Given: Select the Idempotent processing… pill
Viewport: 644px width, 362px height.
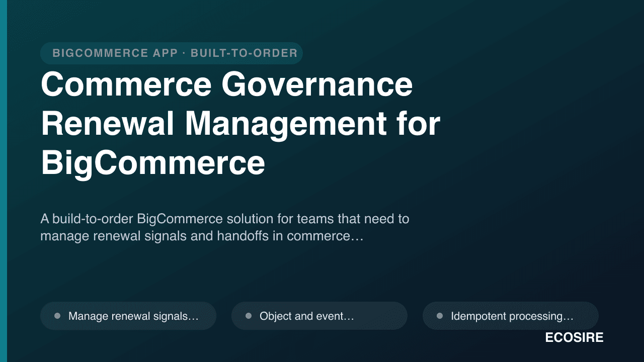Looking at the screenshot, I should pos(511,316).
